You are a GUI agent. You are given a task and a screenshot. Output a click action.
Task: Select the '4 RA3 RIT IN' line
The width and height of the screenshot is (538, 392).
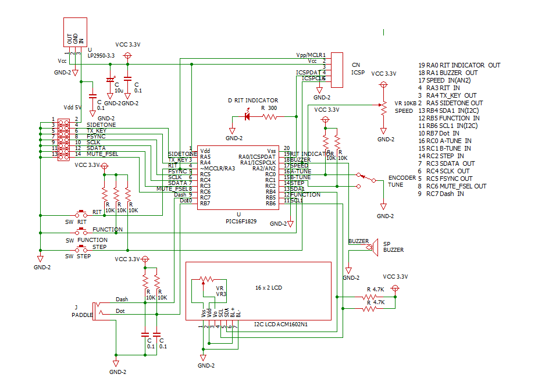coord(439,88)
